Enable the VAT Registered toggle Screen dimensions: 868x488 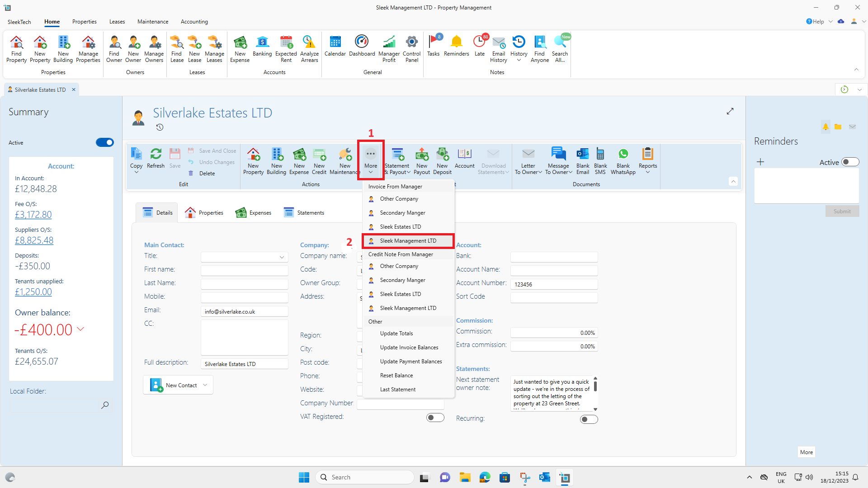435,418
